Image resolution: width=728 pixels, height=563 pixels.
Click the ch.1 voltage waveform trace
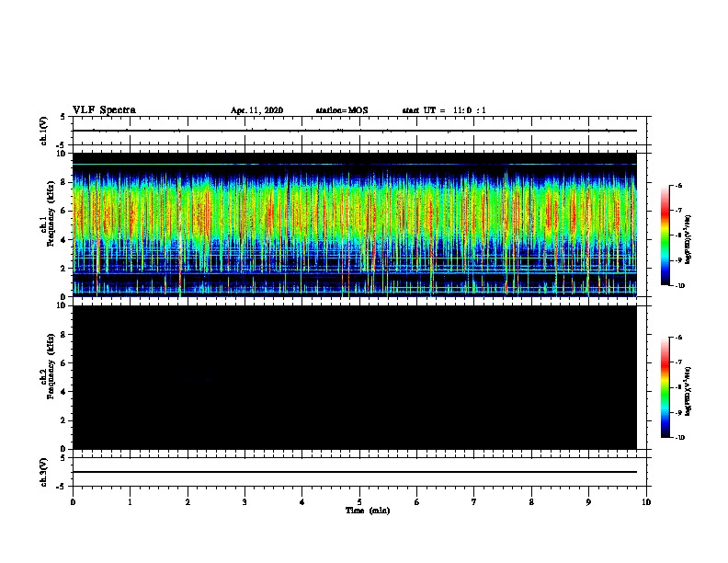click(x=354, y=131)
